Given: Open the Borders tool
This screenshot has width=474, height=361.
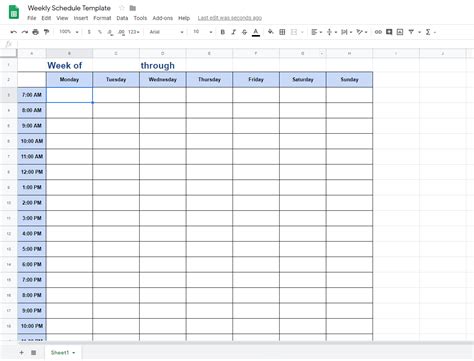Looking at the screenshot, I should (x=282, y=32).
